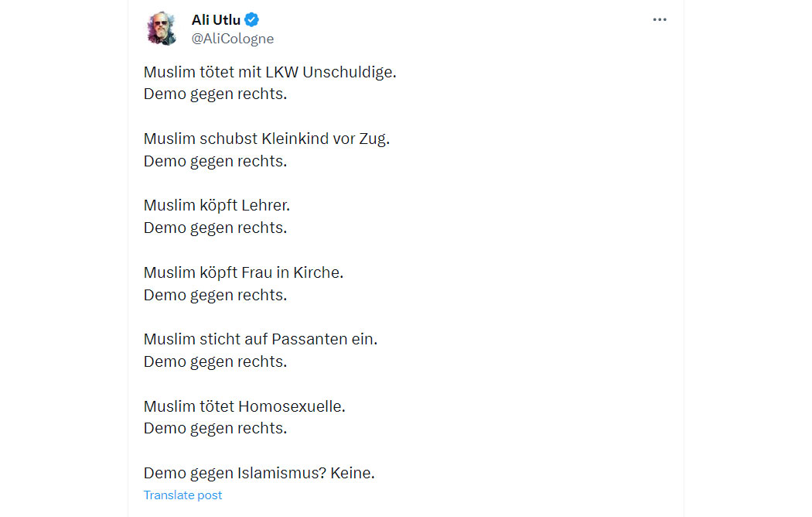Click 'Demo gegen rechts.' under the Lehrer line
The height and width of the screenshot is (517, 812).
(x=215, y=228)
